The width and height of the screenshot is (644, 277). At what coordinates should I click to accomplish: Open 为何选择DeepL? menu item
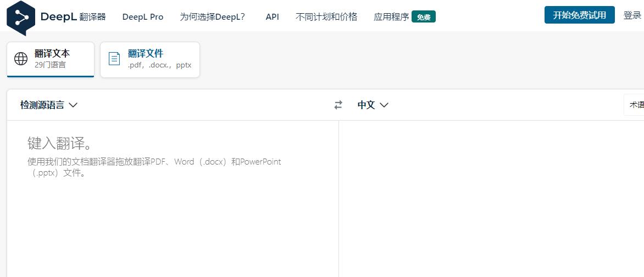click(x=212, y=17)
